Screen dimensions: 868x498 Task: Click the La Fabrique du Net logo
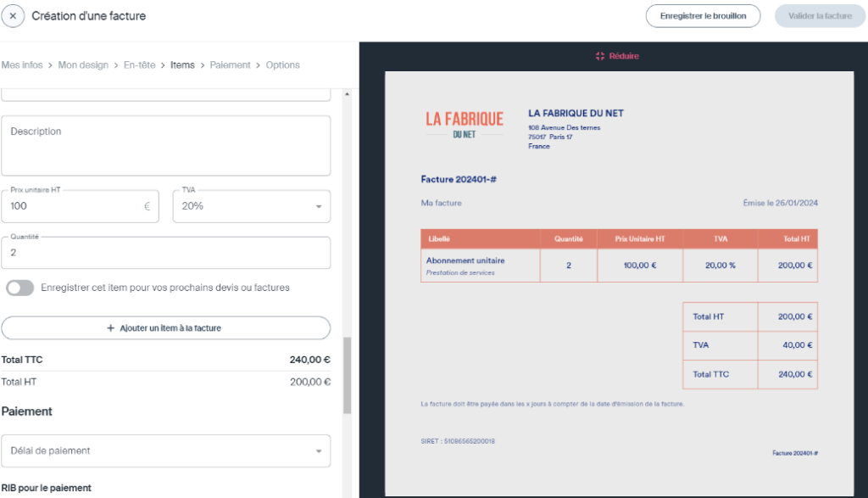tap(465, 124)
